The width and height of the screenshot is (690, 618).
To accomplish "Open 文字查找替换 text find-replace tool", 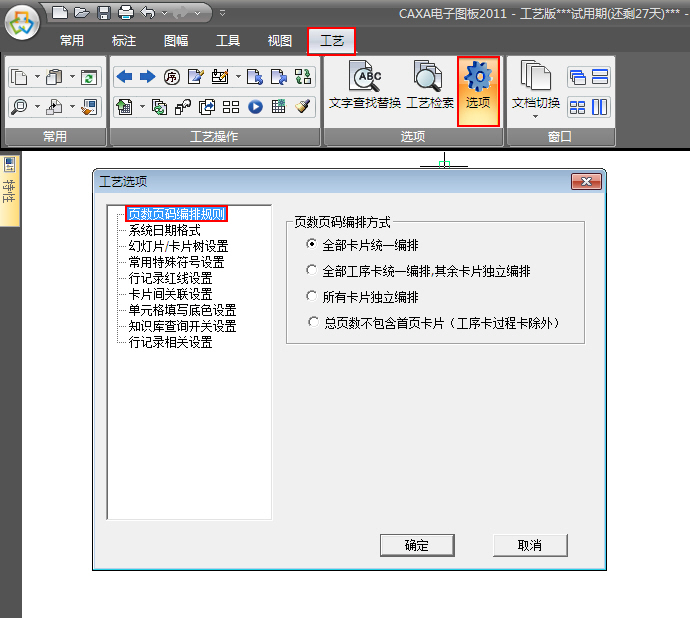I will 365,85.
